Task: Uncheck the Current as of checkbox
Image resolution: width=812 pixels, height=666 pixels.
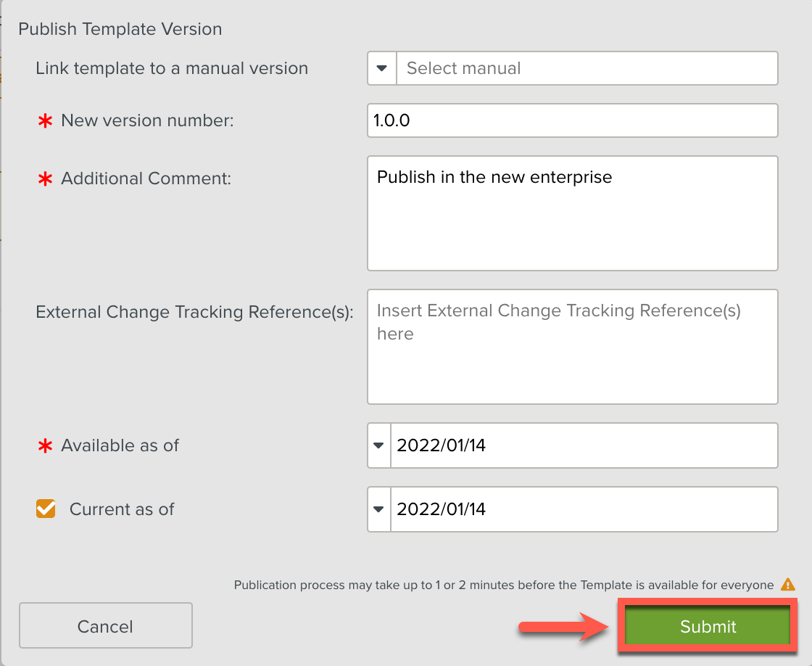Action: pos(46,509)
